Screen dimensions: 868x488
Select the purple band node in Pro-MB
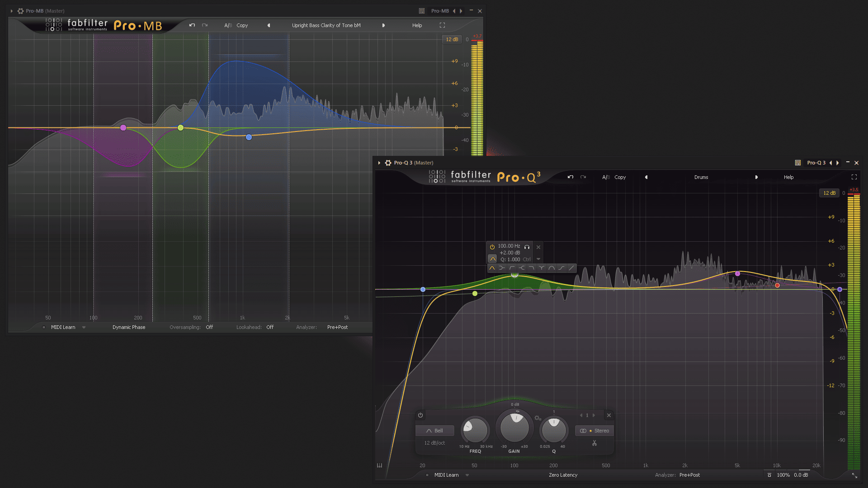(123, 128)
